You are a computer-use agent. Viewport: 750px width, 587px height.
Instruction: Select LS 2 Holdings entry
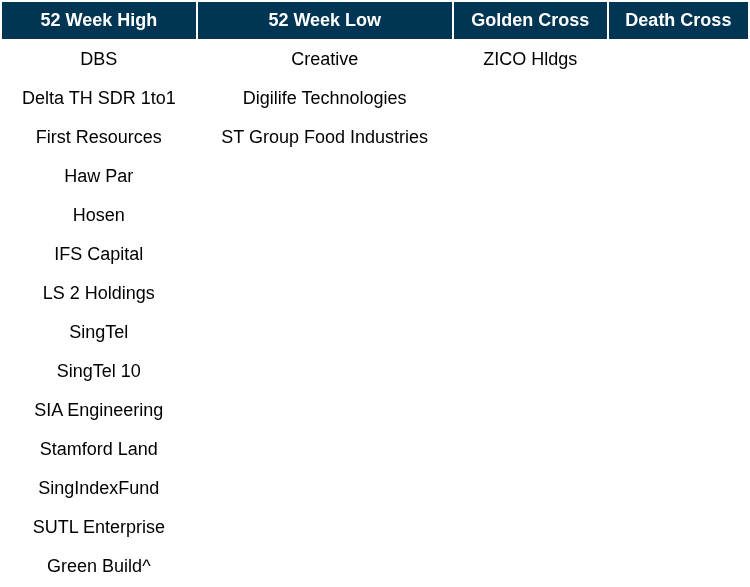click(x=99, y=293)
